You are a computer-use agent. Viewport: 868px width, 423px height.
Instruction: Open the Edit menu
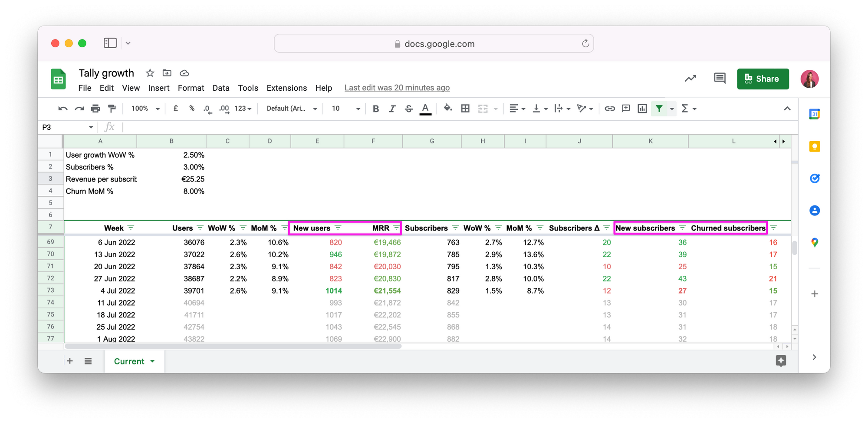pyautogui.click(x=106, y=88)
